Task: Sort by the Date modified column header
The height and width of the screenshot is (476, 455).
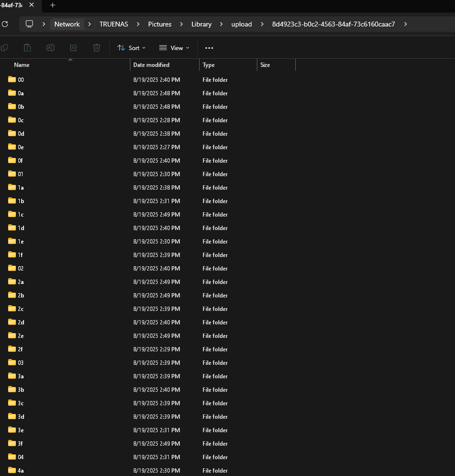Action: (151, 65)
